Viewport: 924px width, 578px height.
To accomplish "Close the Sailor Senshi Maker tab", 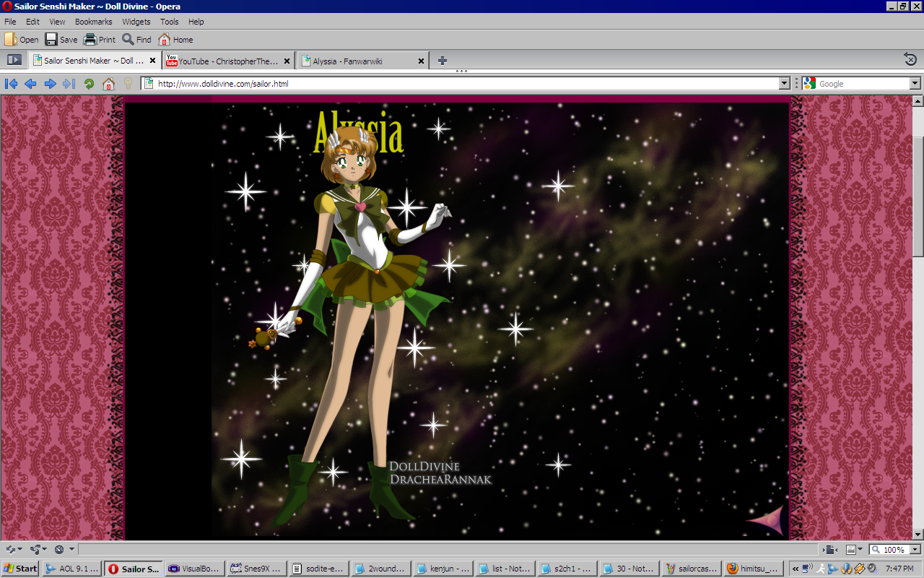I will pos(152,61).
